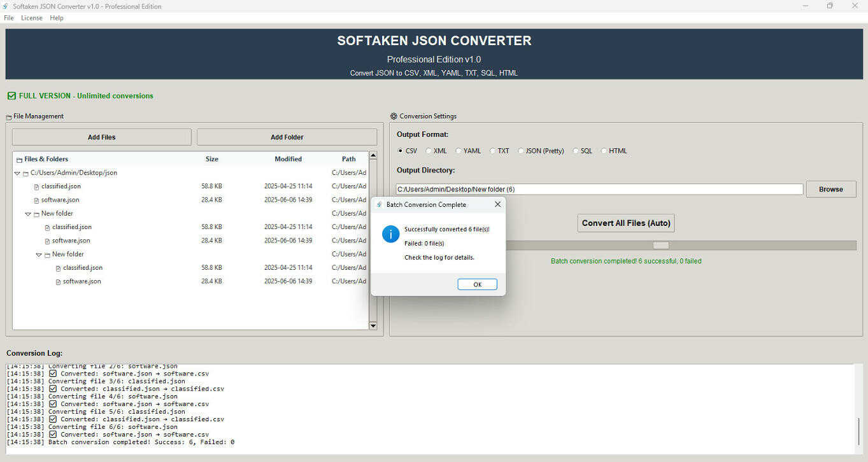The image size is (868, 462).
Task: Click the conversion progress bar
Action: pyautogui.click(x=660, y=245)
